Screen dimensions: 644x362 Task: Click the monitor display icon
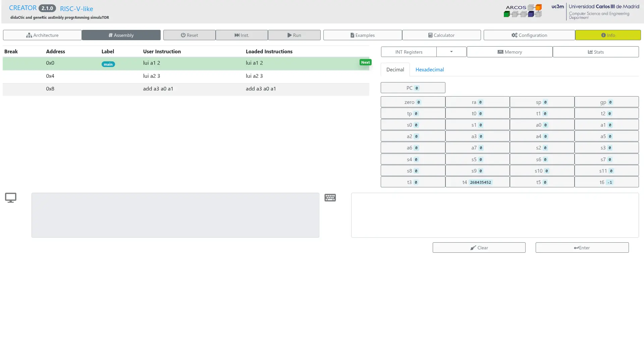(11, 198)
